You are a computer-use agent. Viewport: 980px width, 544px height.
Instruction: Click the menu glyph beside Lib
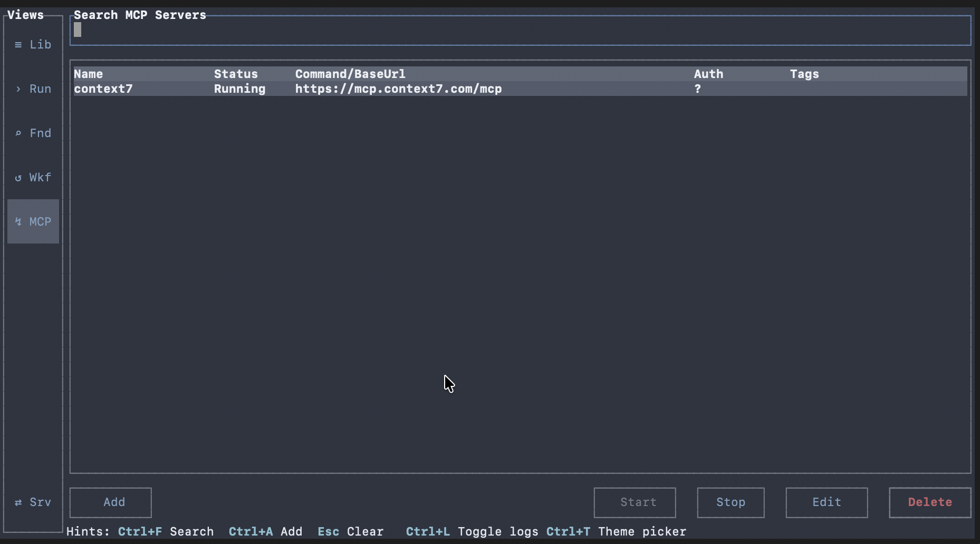[x=17, y=44]
